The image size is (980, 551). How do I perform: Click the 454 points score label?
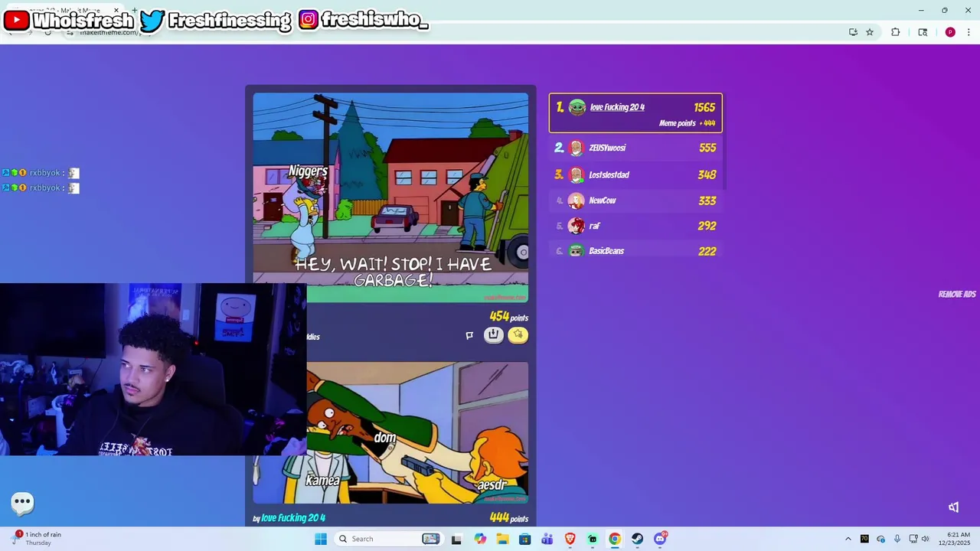(508, 317)
